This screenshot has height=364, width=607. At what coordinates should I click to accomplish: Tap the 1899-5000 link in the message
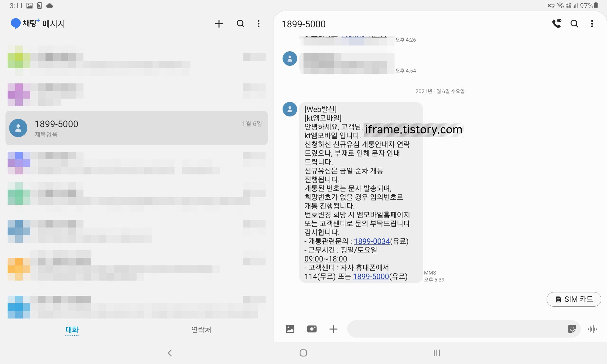pos(371,277)
